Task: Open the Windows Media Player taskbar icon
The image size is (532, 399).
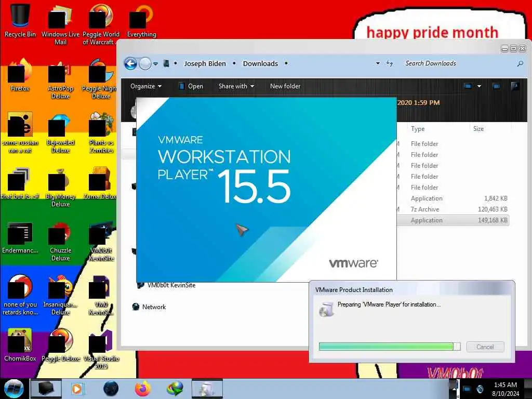Action: click(x=78, y=389)
